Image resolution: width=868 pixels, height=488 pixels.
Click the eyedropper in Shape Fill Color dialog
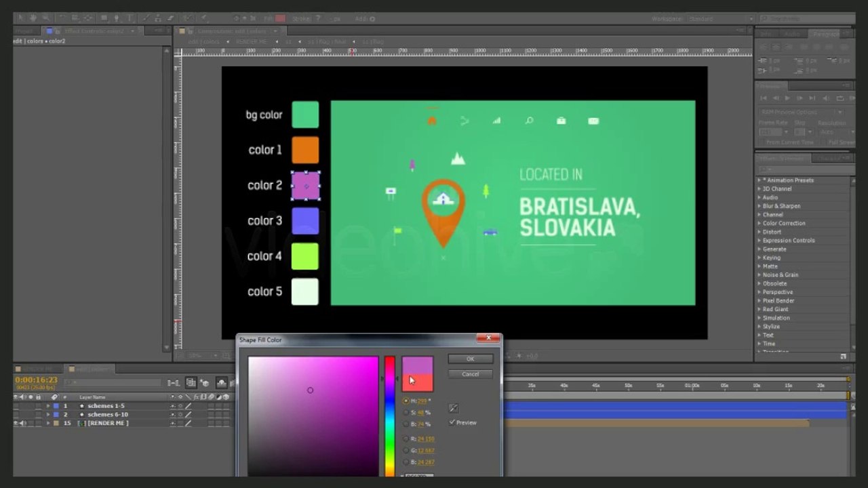[x=453, y=408]
